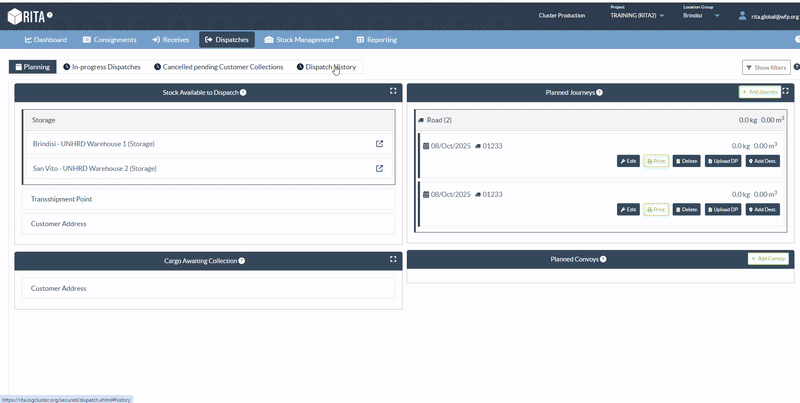
Task: Expand the Transshipment Point section
Action: tap(208, 199)
